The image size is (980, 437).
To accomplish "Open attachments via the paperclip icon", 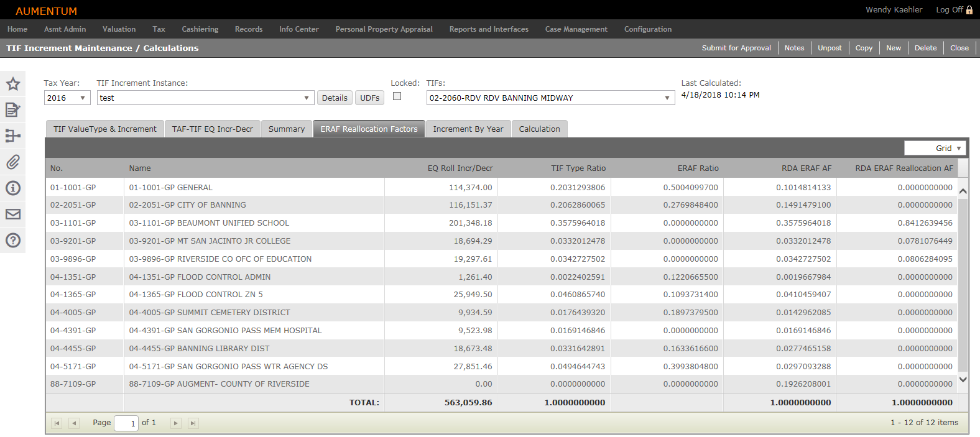I will pos(13,162).
